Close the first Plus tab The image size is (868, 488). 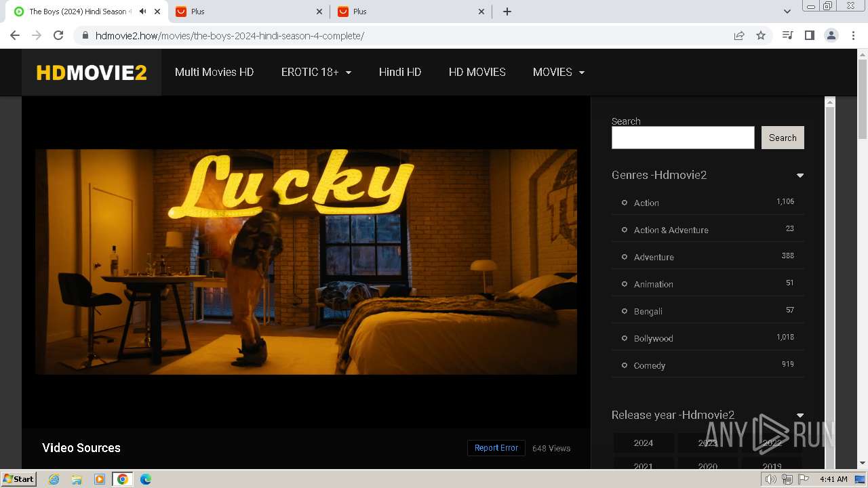click(x=319, y=12)
